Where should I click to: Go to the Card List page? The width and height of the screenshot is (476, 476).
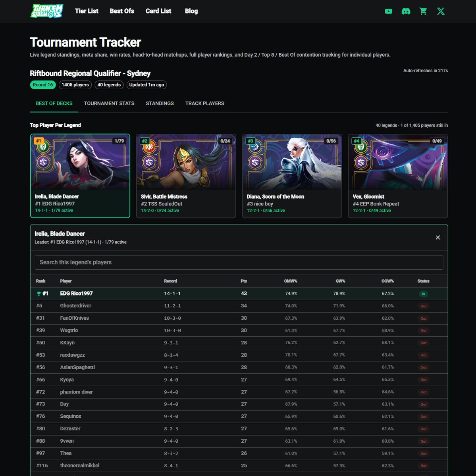[x=158, y=11]
